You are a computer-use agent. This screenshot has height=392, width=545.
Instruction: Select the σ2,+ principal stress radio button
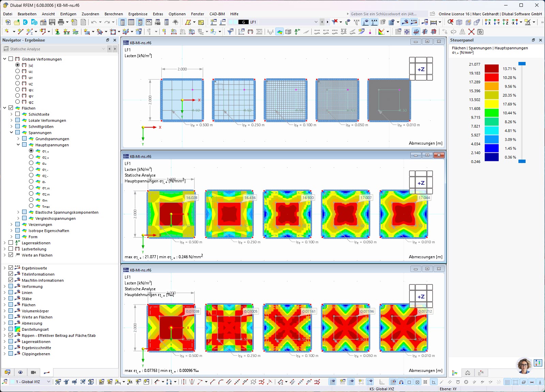[31, 157]
